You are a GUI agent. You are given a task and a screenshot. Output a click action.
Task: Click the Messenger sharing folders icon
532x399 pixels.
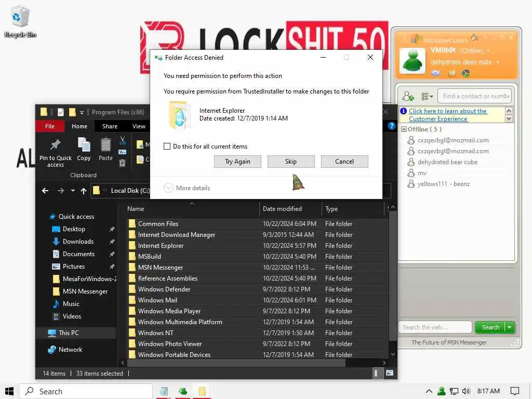coord(451,73)
